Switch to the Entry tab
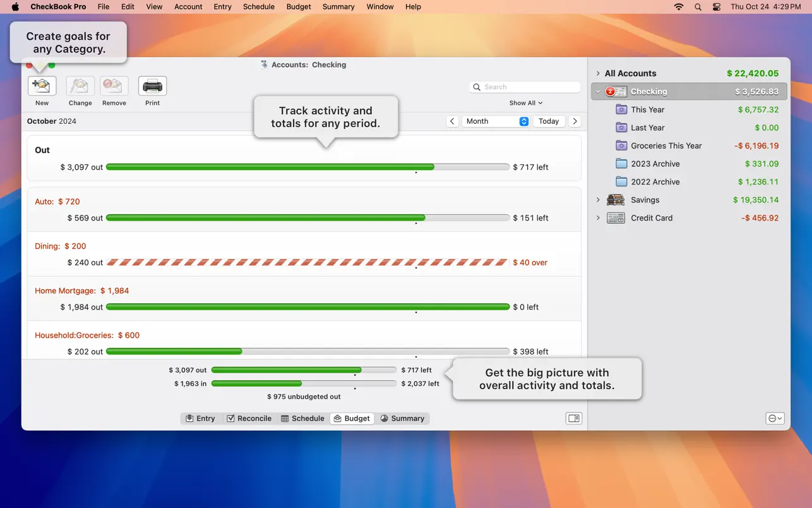The width and height of the screenshot is (812, 508). 200,418
